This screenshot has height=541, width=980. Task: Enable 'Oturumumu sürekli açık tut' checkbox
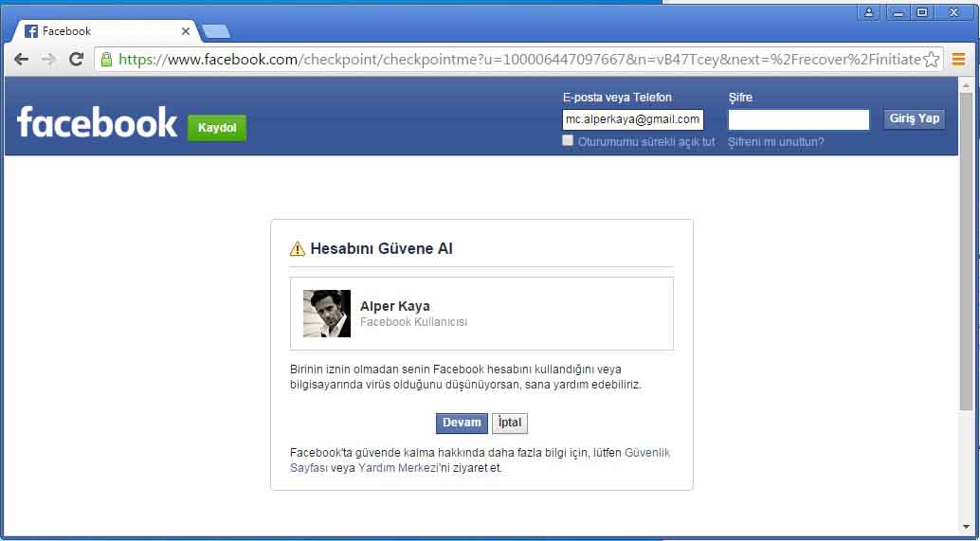coord(568,140)
